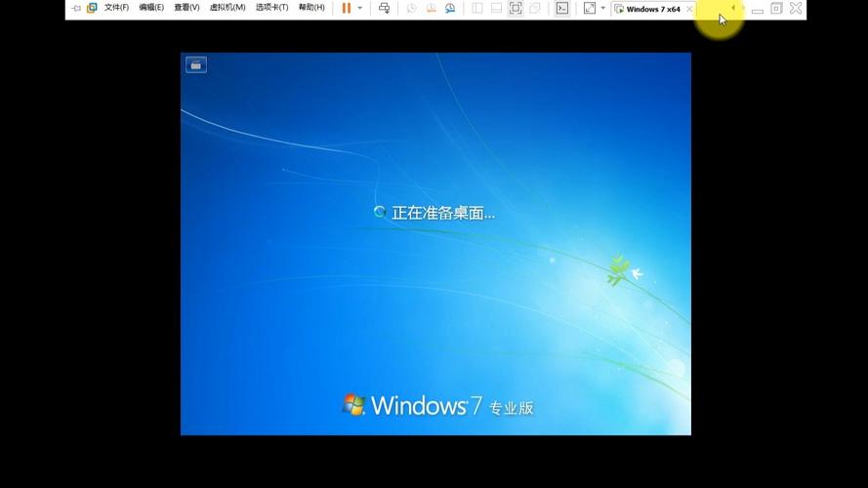The height and width of the screenshot is (488, 868).
Task: Click the unity mode icon
Action: click(x=535, y=8)
